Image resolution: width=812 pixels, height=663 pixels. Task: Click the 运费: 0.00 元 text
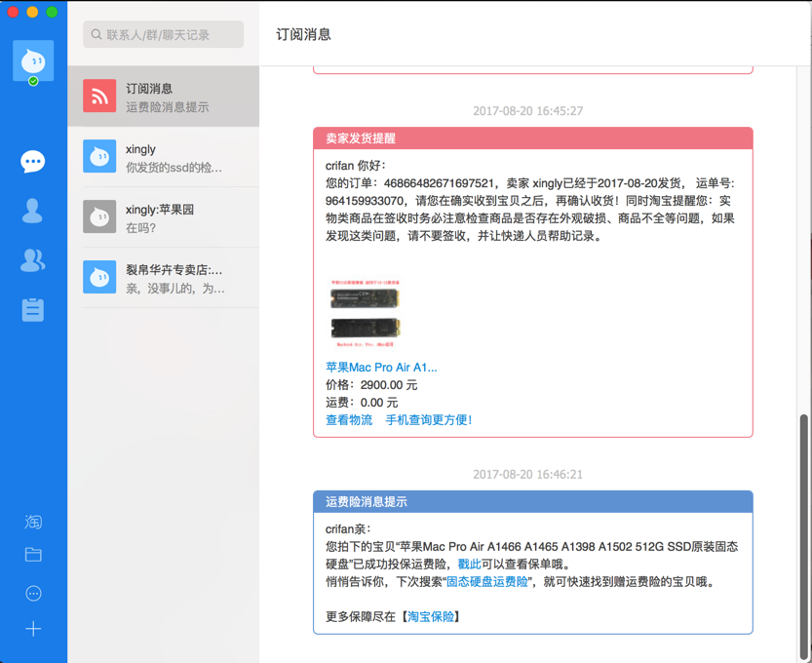(x=362, y=403)
